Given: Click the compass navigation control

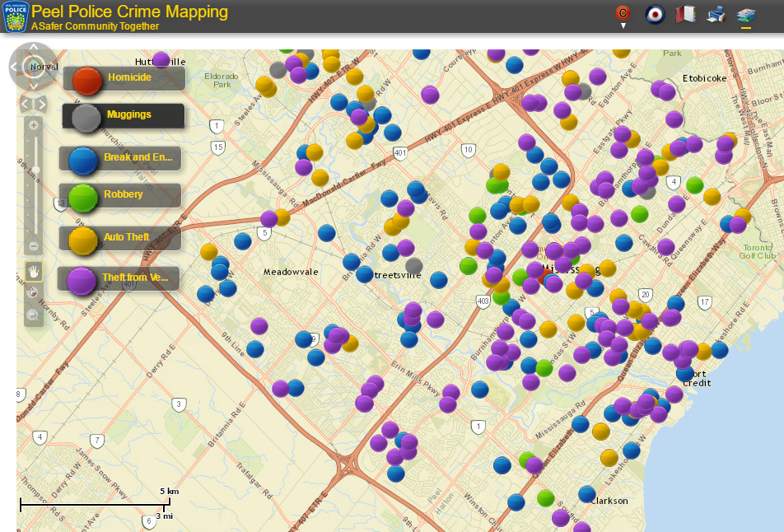Looking at the screenshot, I should [33, 66].
